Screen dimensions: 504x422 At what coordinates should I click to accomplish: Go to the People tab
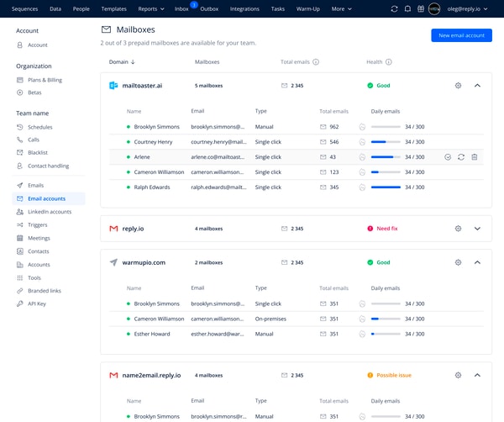point(81,9)
